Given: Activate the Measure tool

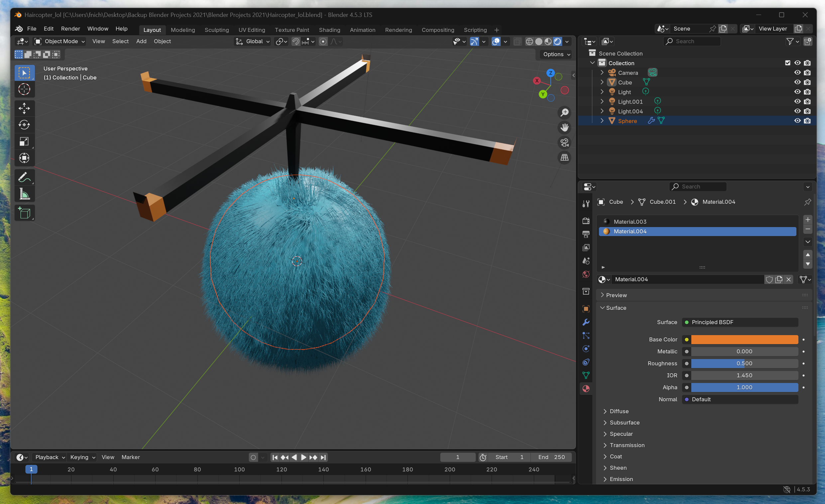Looking at the screenshot, I should point(24,194).
